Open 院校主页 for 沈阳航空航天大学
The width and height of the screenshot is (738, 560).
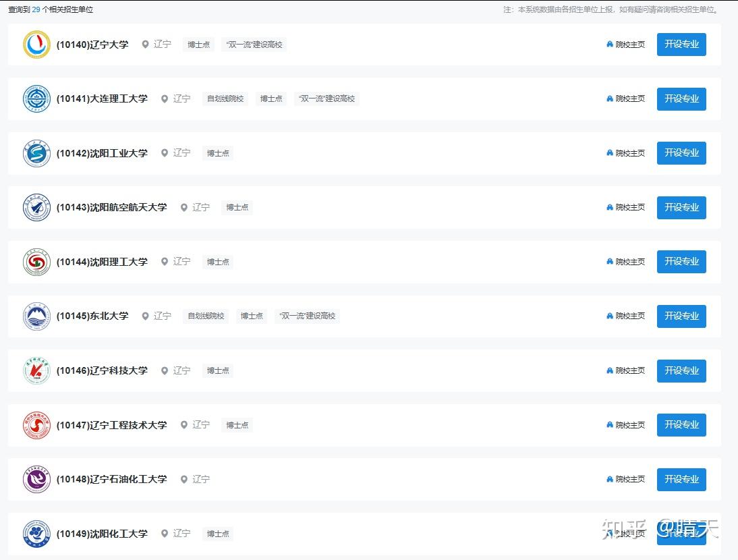point(625,208)
